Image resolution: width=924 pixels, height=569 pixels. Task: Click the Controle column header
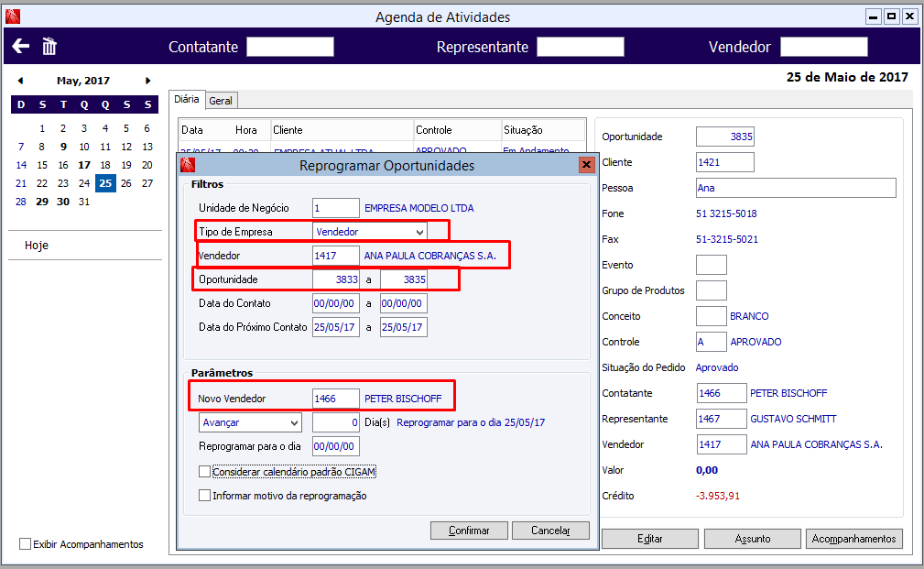pyautogui.click(x=457, y=130)
